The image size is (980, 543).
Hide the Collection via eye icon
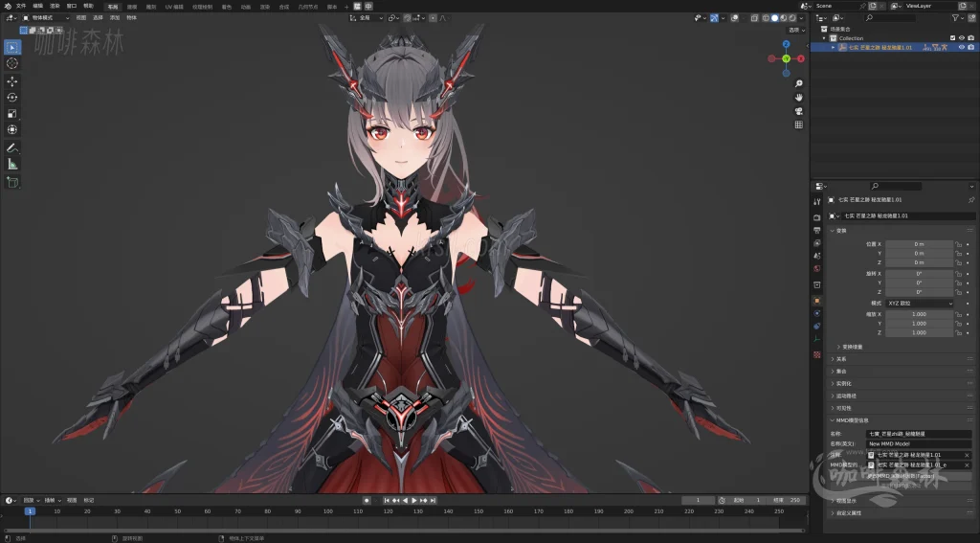(x=962, y=38)
